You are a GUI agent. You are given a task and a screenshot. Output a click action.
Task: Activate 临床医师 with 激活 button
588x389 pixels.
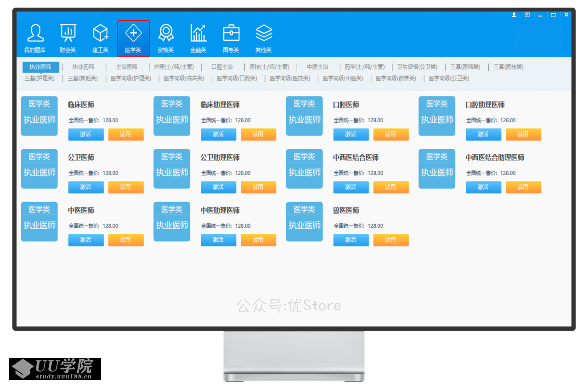click(86, 134)
